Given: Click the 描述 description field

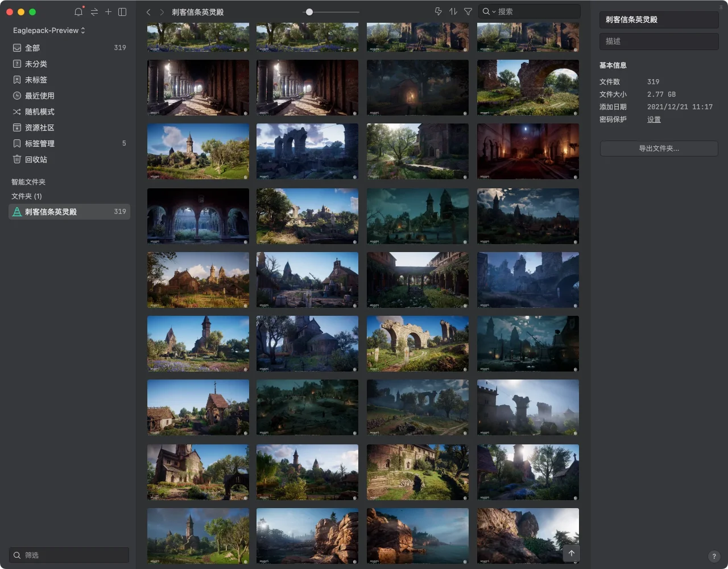Looking at the screenshot, I should click(659, 41).
